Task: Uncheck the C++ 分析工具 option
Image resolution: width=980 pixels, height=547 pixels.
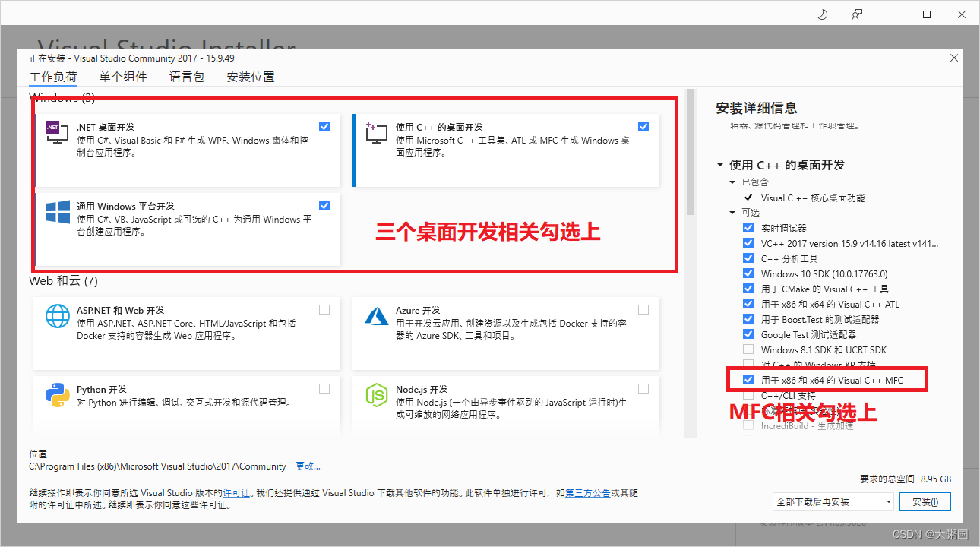Action: (x=748, y=258)
